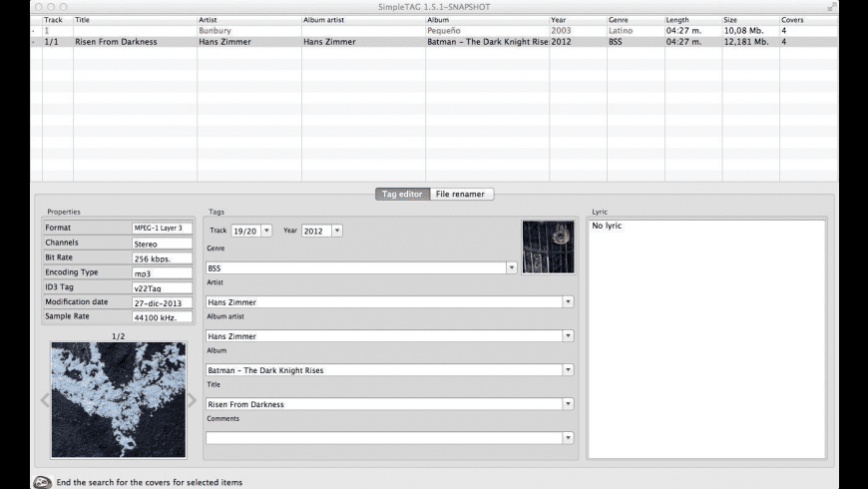The width and height of the screenshot is (868, 489).
Task: Click Hans Zimmer in the Artist column
Action: [249, 42]
